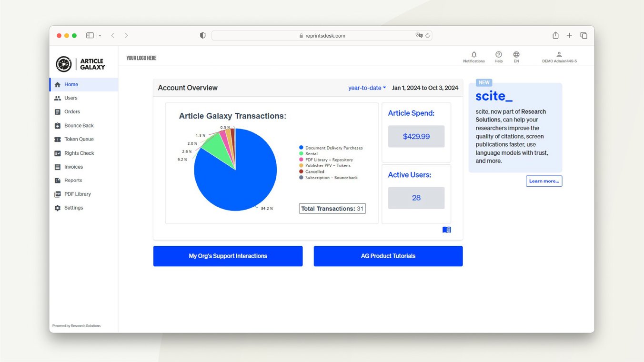
Task: Click the 84.2 % pie label
Action: (267, 209)
